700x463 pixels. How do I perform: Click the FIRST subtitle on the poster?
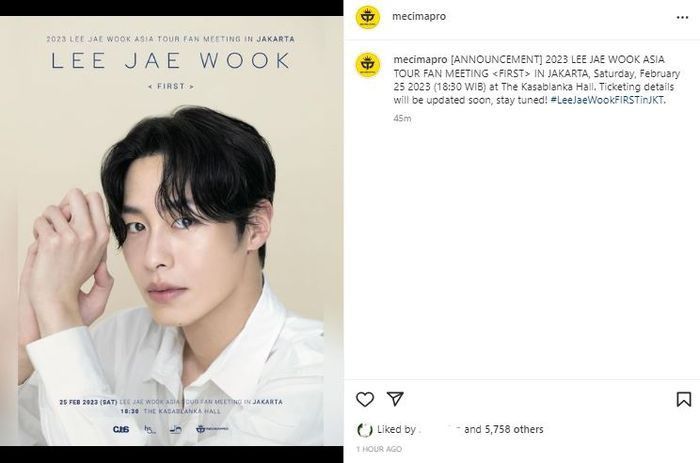click(171, 86)
